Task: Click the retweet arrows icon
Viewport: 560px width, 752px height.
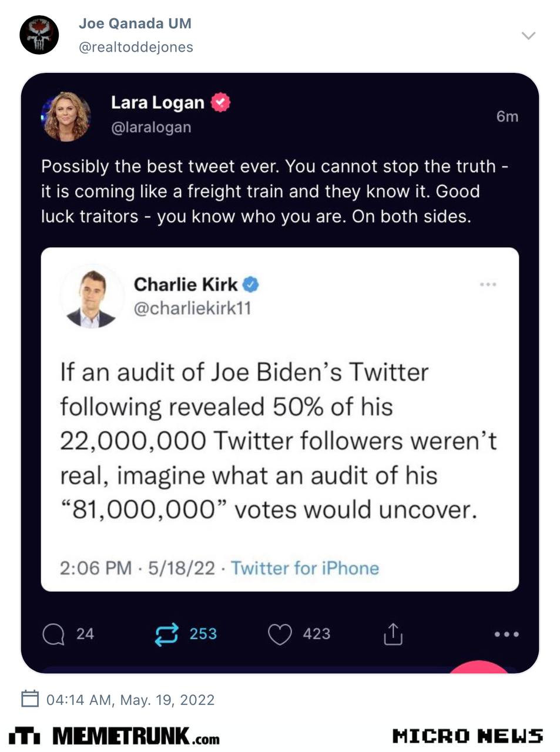Action: 166,634
